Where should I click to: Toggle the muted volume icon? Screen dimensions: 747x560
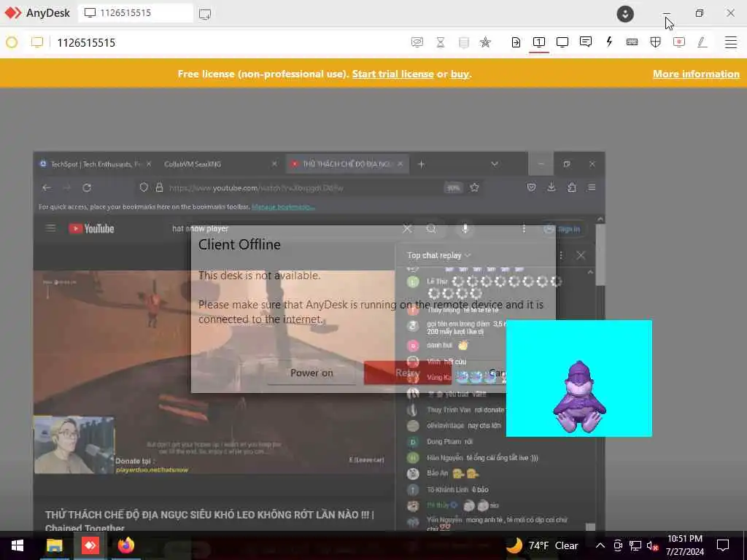click(x=652, y=545)
